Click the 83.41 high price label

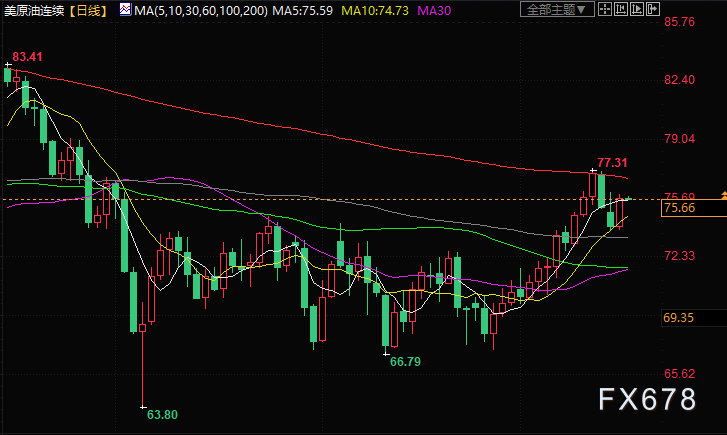[27, 57]
